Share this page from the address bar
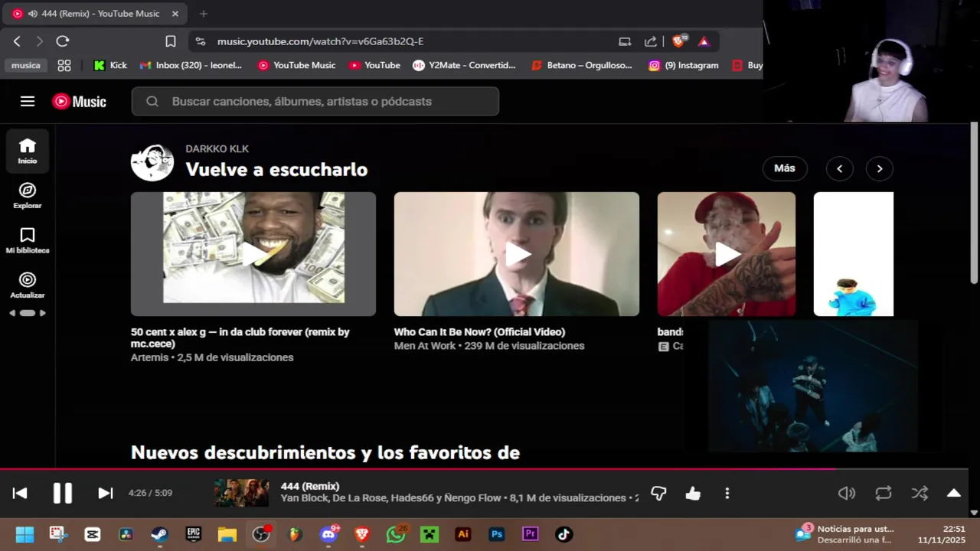Viewport: 980px width, 551px height. tap(651, 41)
